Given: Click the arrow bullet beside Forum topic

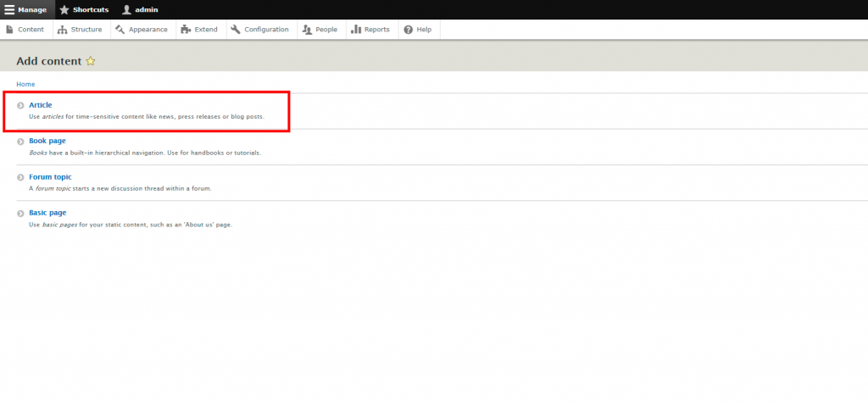Looking at the screenshot, I should tap(21, 177).
